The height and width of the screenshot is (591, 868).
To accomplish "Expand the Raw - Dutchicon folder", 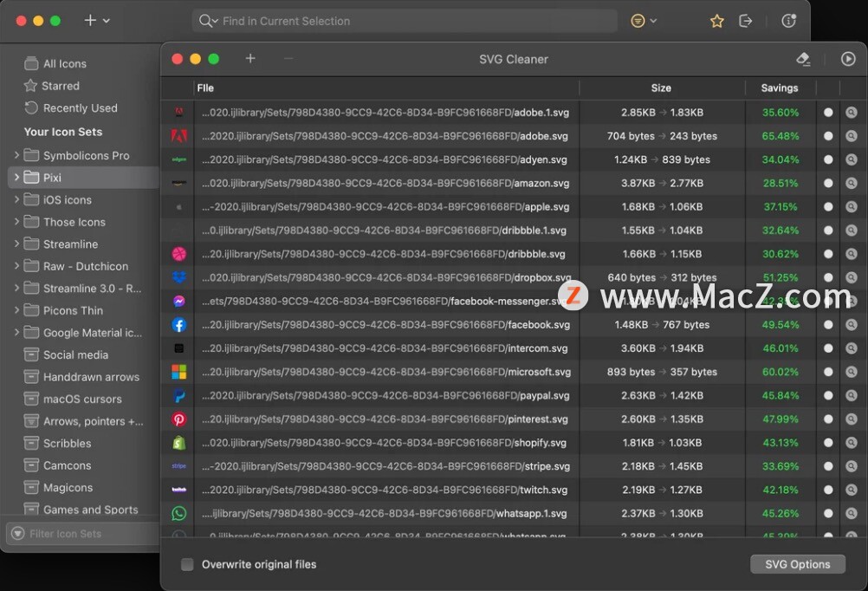I will (16, 266).
